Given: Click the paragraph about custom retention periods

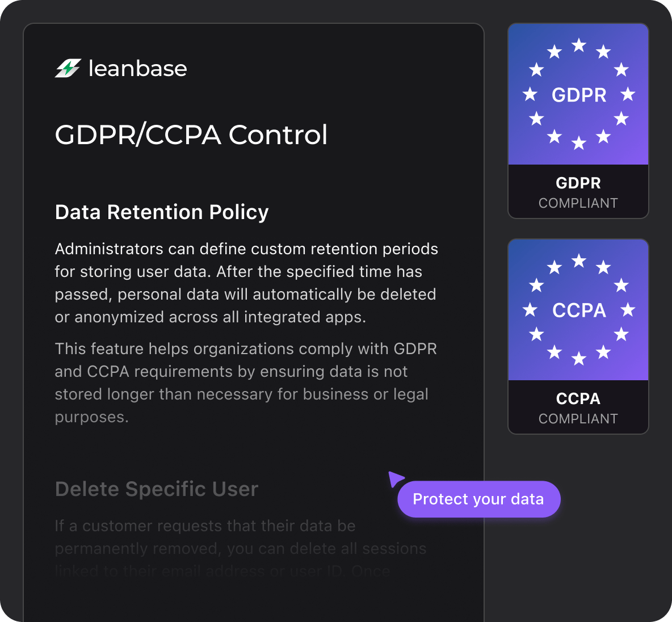Looking at the screenshot, I should coord(246,283).
